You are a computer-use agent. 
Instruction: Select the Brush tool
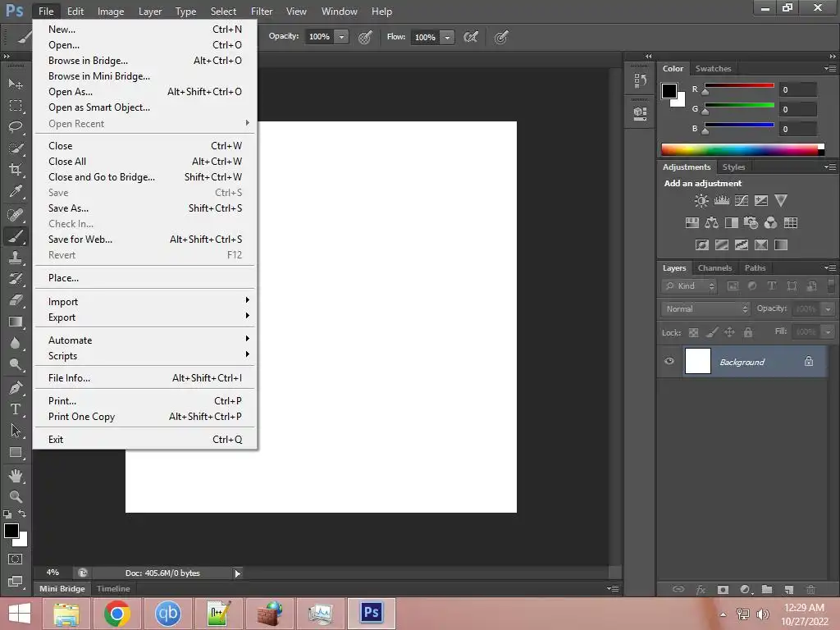tap(15, 236)
